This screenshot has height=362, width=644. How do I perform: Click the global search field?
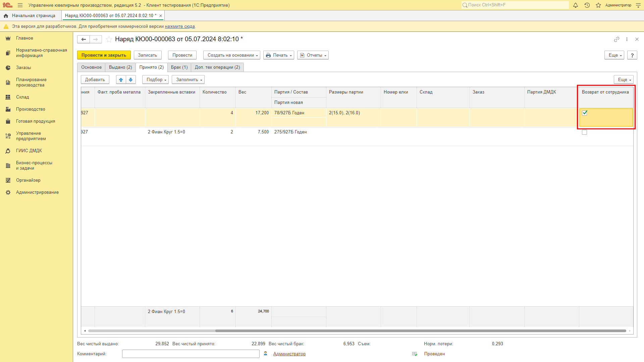pos(515,5)
